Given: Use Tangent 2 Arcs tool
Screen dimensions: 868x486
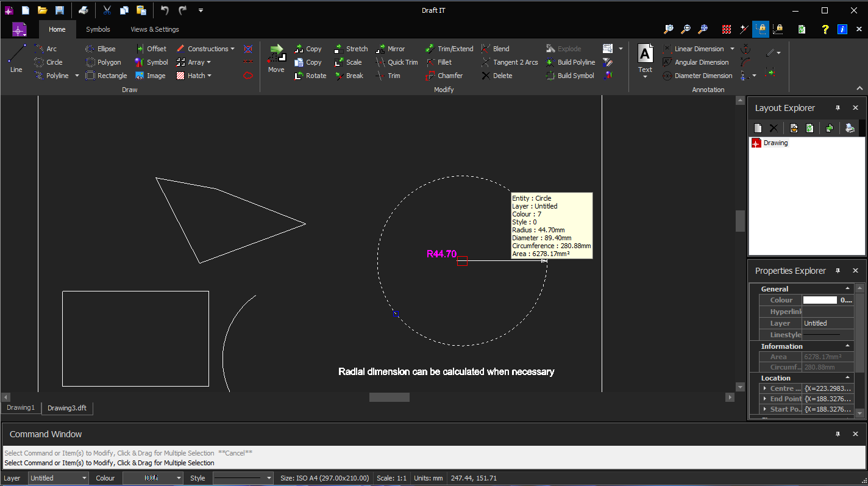Looking at the screenshot, I should (x=510, y=62).
